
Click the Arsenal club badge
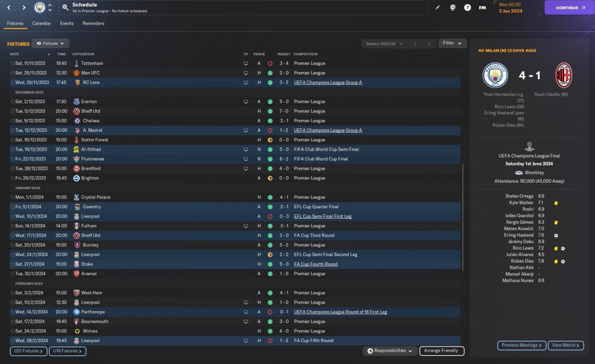click(76, 274)
